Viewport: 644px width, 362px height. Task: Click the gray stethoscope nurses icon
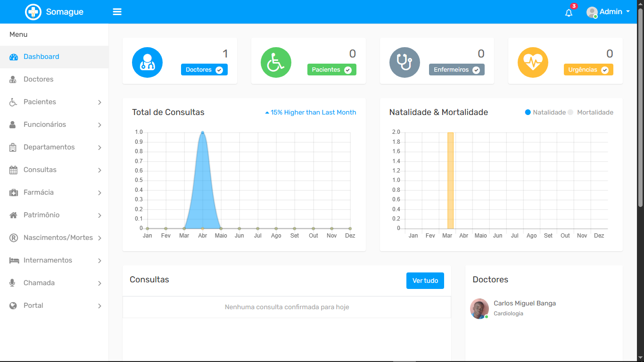405,62
